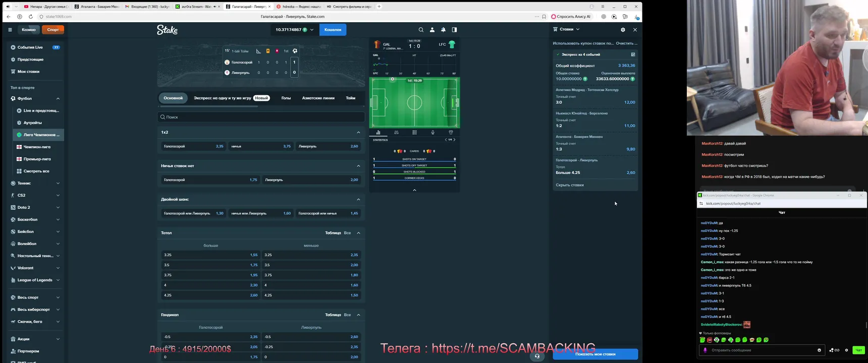This screenshot has height=363, width=868.
Task: Click the scoreboard football icon
Action: tap(295, 51)
